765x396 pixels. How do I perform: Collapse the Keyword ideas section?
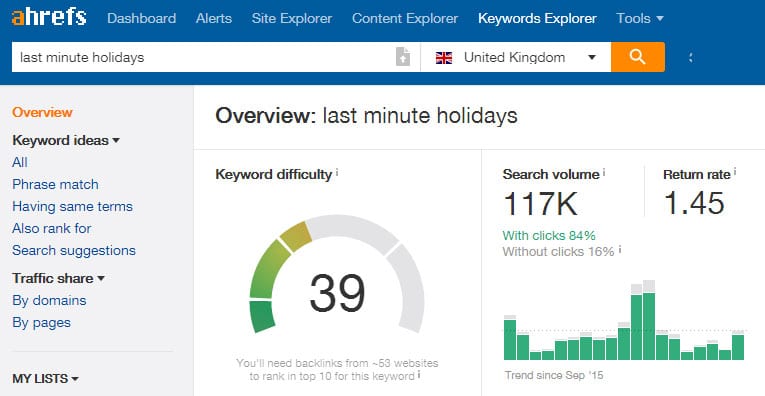coord(66,140)
